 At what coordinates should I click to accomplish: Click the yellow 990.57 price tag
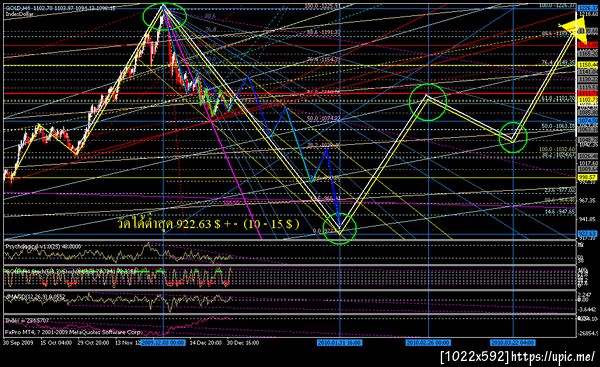(x=587, y=178)
